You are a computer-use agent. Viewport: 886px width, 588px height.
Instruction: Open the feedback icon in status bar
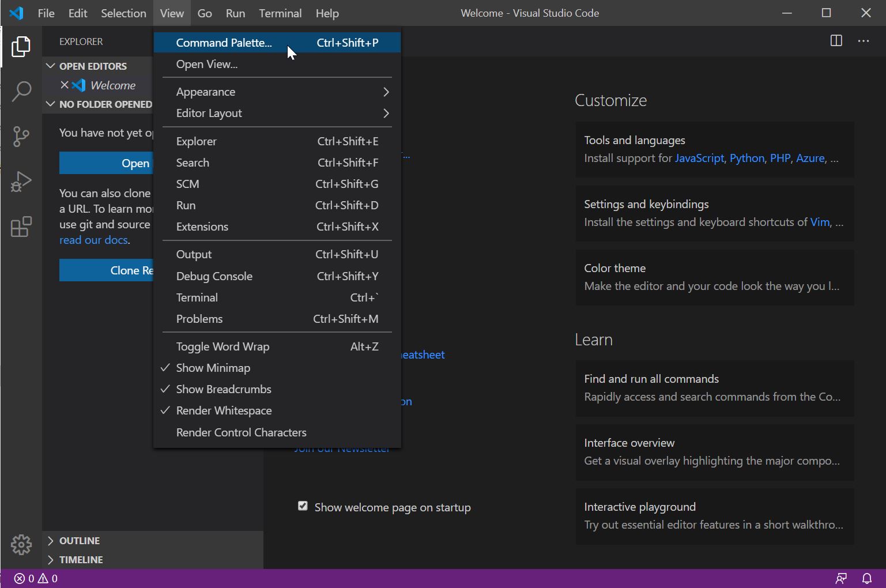click(841, 578)
